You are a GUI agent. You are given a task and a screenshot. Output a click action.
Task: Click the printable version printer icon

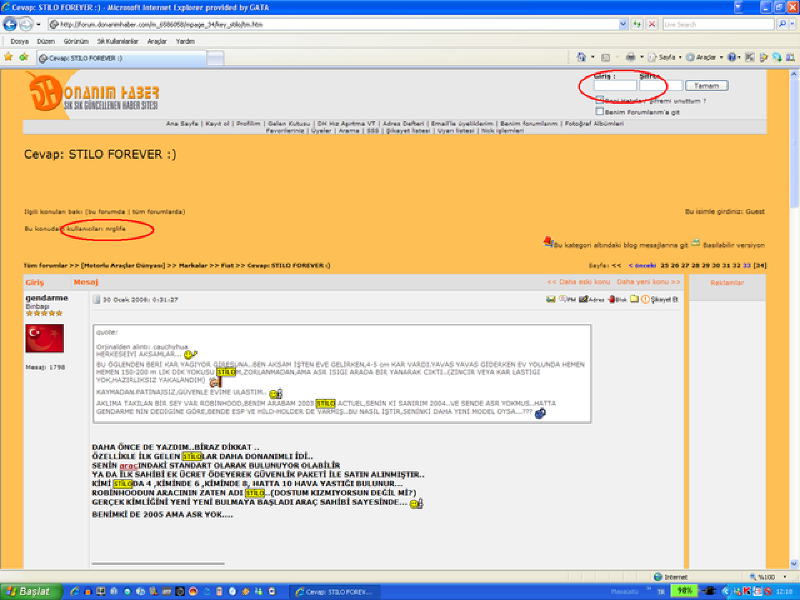click(x=696, y=243)
